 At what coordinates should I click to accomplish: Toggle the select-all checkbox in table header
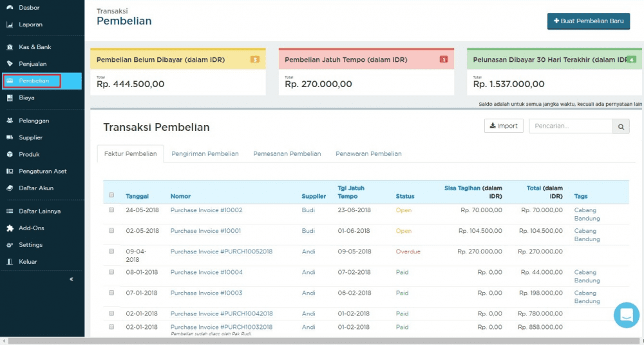(x=111, y=195)
